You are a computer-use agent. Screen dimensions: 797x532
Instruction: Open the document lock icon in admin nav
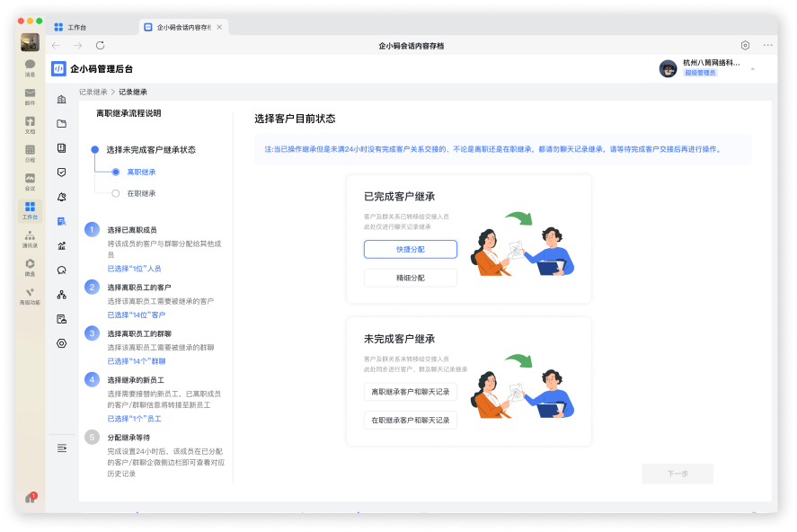[61, 319]
